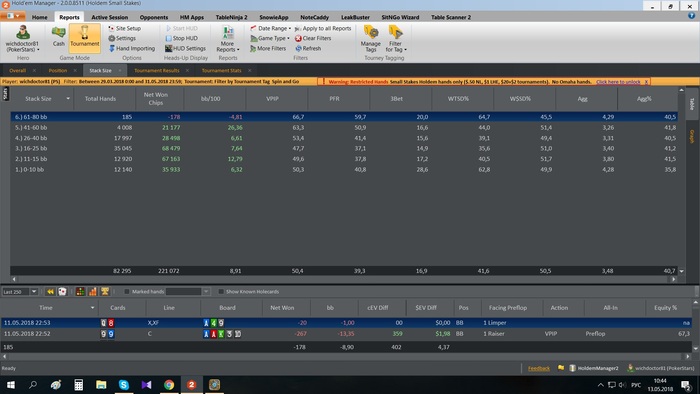The width and height of the screenshot is (700, 394).
Task: Expand the More Reports menu
Action: pyautogui.click(x=228, y=38)
